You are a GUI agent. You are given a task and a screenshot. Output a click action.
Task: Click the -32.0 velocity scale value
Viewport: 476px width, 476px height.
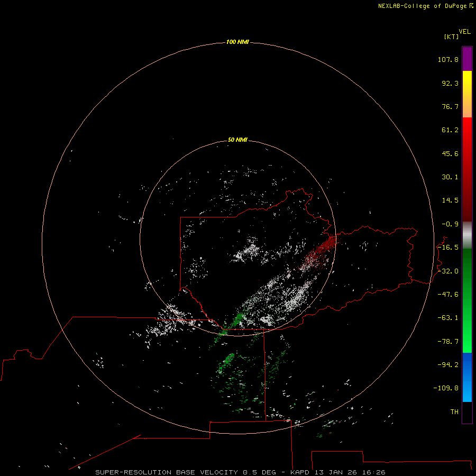point(448,271)
